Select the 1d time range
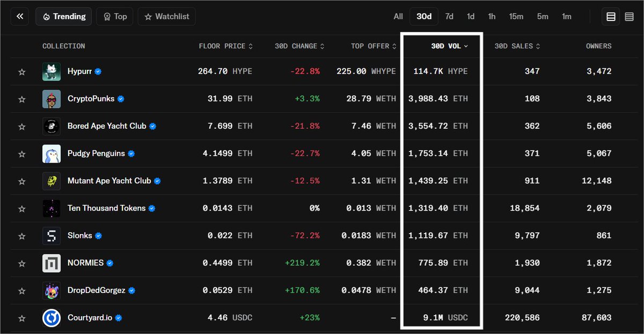Image resolution: width=644 pixels, height=334 pixels. click(471, 17)
